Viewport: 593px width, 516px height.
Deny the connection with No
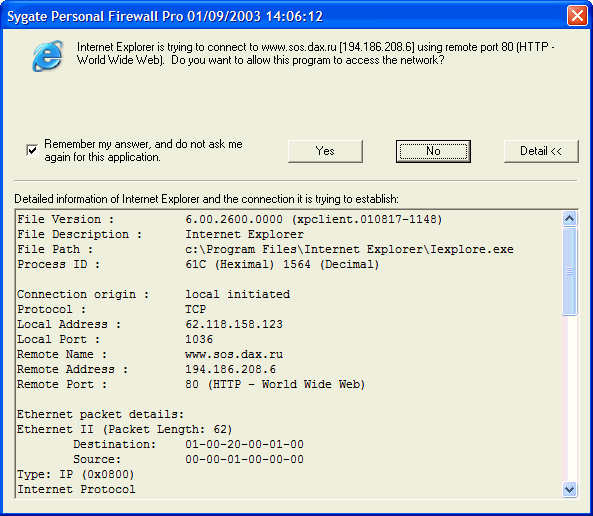433,151
